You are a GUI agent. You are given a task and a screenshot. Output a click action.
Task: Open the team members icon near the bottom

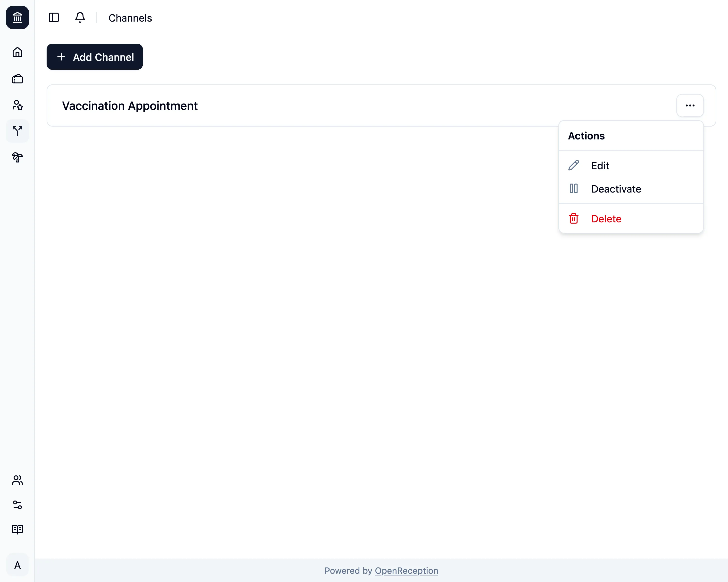[x=17, y=480]
